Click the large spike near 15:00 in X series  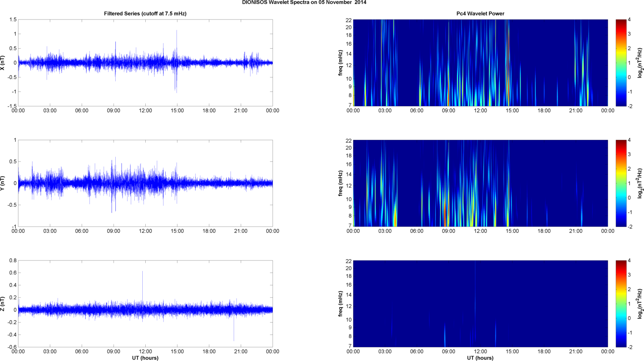pos(177,61)
